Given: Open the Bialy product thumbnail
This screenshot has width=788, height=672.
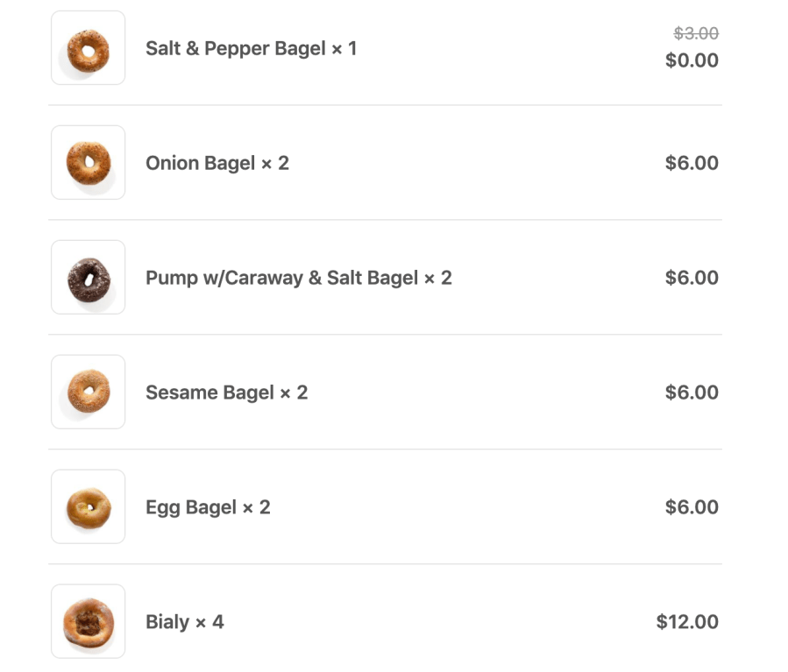Looking at the screenshot, I should click(x=88, y=622).
